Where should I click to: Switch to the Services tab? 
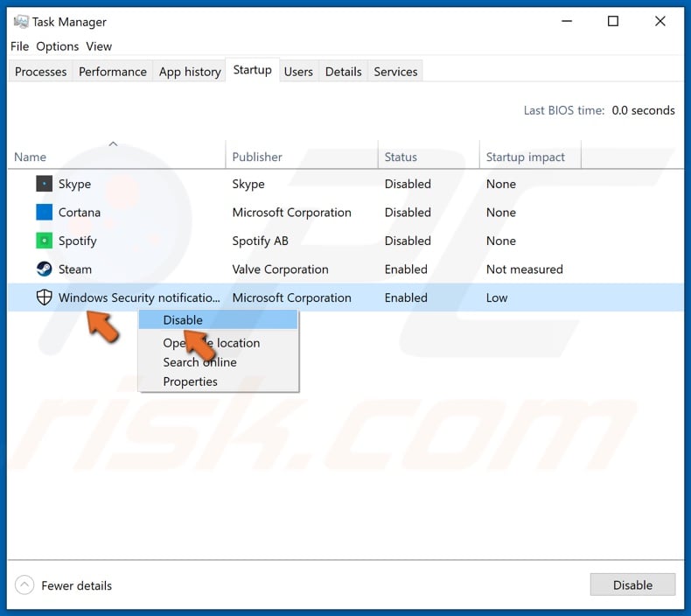click(x=395, y=72)
